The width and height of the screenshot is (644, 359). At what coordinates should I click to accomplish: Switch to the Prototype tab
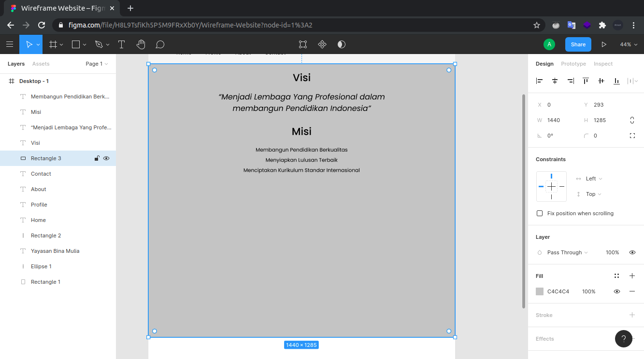click(x=573, y=63)
